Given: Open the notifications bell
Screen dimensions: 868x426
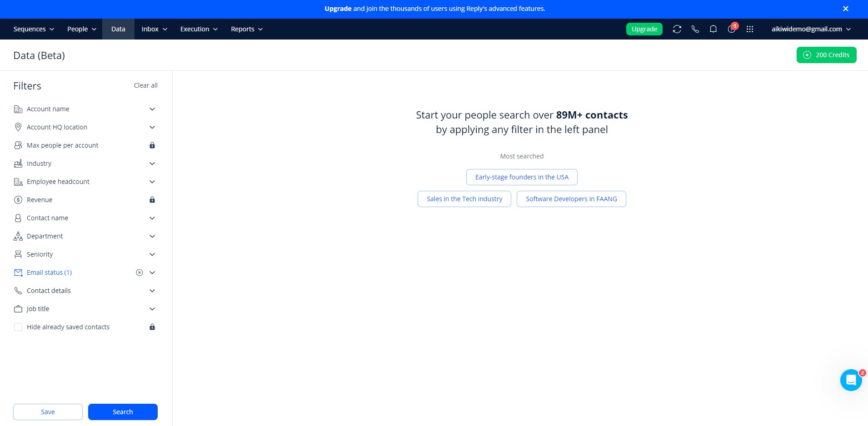Looking at the screenshot, I should click(713, 29).
